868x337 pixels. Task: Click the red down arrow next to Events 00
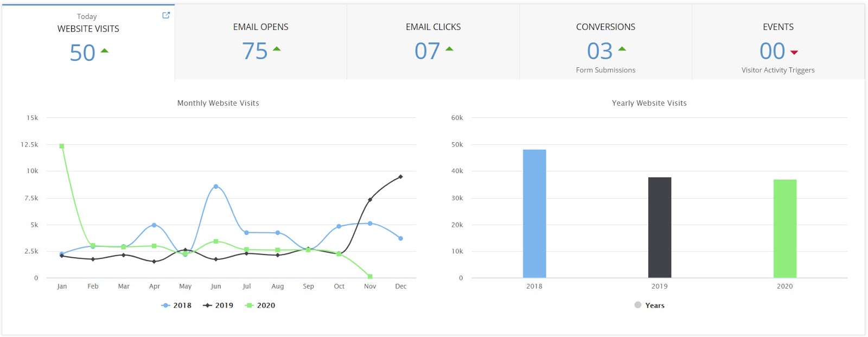[x=794, y=52]
